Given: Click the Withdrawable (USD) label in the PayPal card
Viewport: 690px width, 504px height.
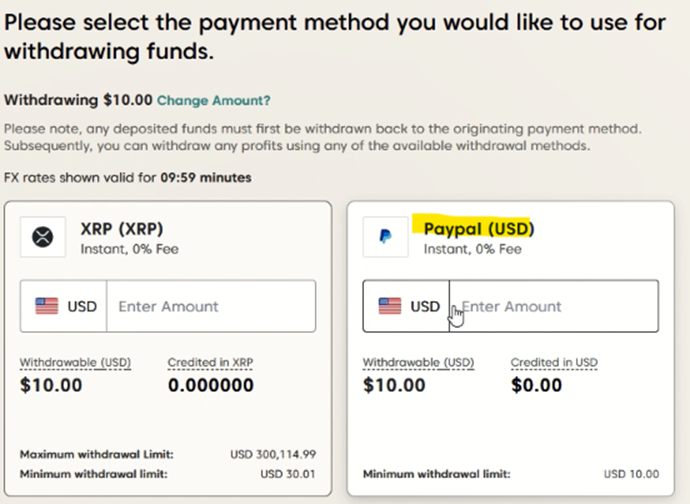Looking at the screenshot, I should [x=418, y=362].
